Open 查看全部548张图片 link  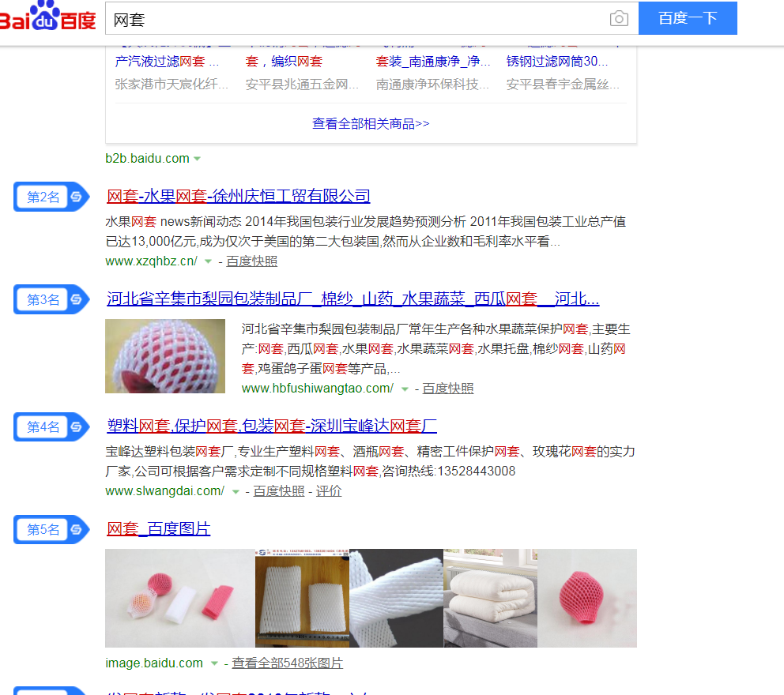pos(288,663)
